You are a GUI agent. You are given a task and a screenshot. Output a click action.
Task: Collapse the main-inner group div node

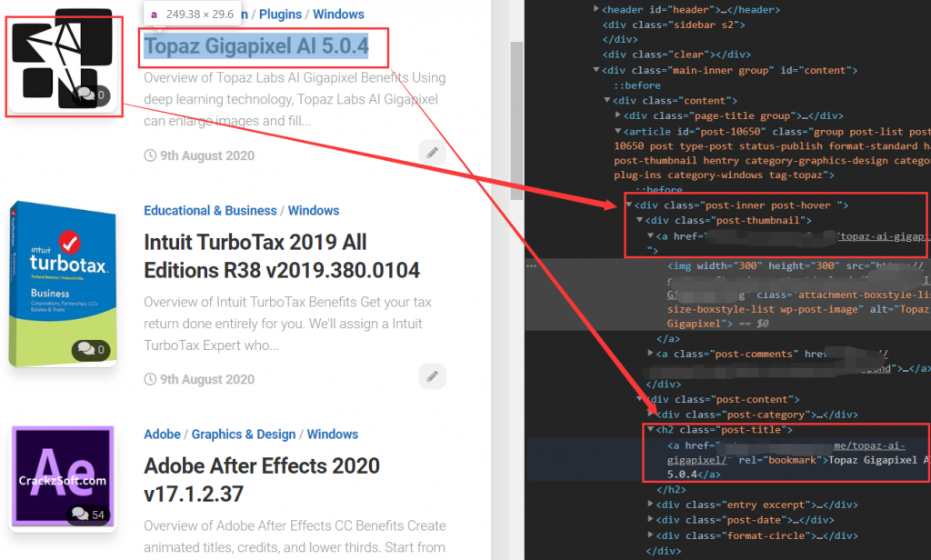click(596, 70)
